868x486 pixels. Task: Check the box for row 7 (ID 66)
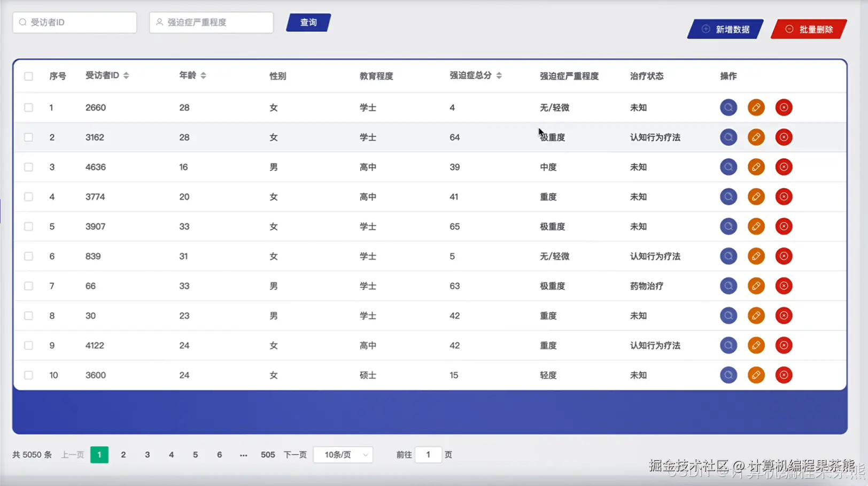point(28,286)
